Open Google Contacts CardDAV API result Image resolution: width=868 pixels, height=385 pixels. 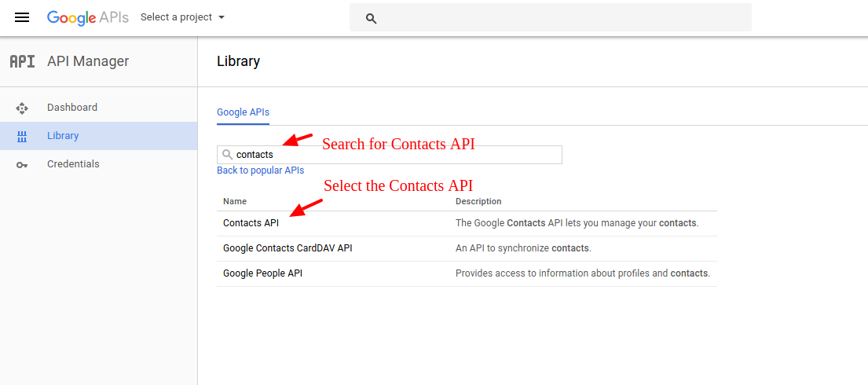point(288,248)
